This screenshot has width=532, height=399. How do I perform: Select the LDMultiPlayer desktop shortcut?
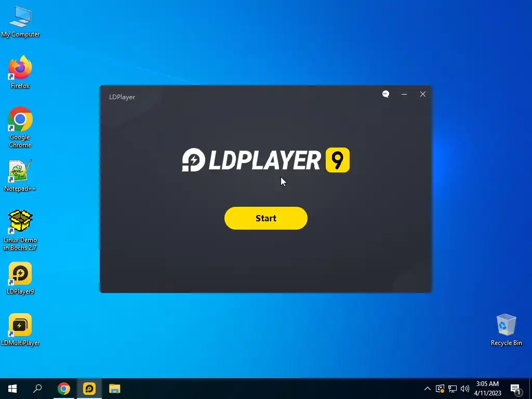20,330
